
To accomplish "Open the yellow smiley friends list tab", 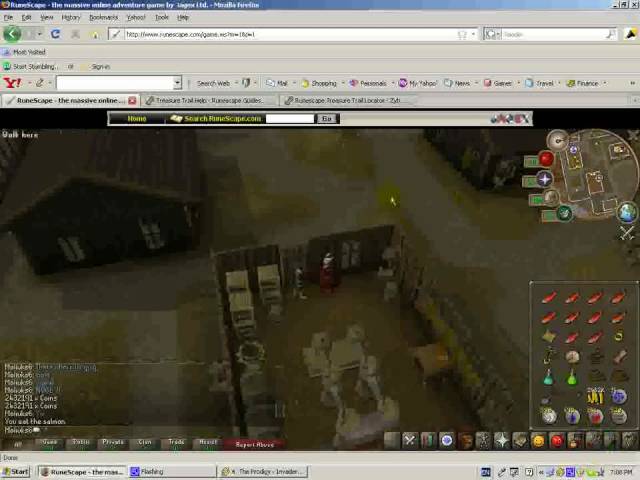I will click(538, 441).
